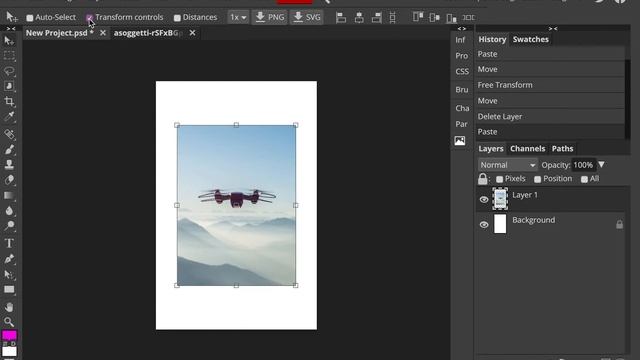Select the Pen tool

(9, 259)
